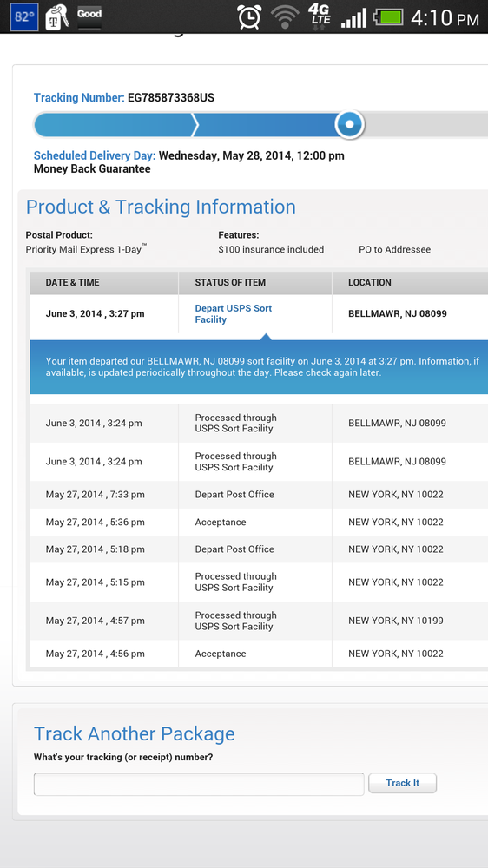
Task: Tap the 4G LTE network icon
Action: [x=320, y=16]
